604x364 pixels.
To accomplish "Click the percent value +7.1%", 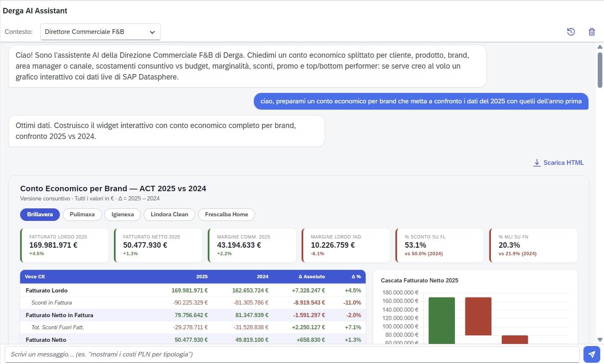I will click(353, 327).
